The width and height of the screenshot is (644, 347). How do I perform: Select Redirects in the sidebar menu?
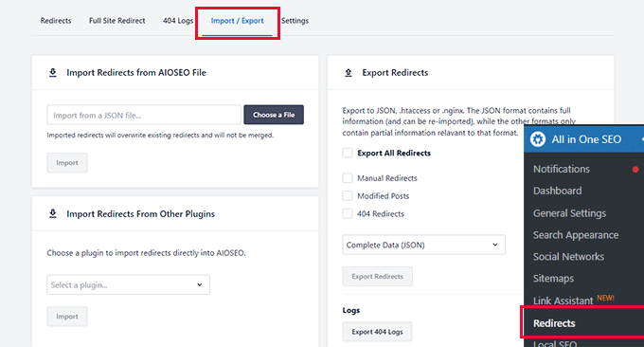click(554, 323)
